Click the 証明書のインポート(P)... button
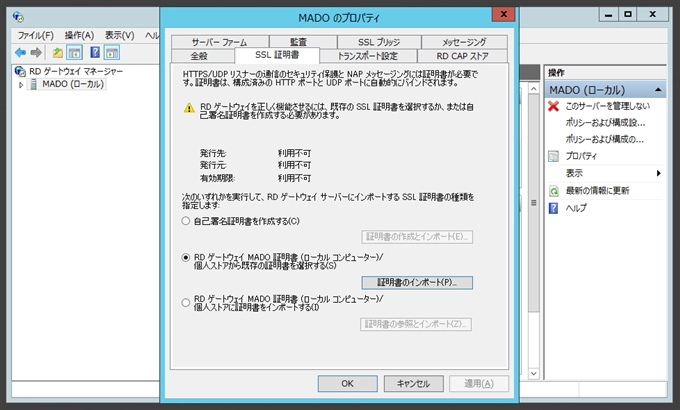The height and width of the screenshot is (410, 680). point(417,282)
